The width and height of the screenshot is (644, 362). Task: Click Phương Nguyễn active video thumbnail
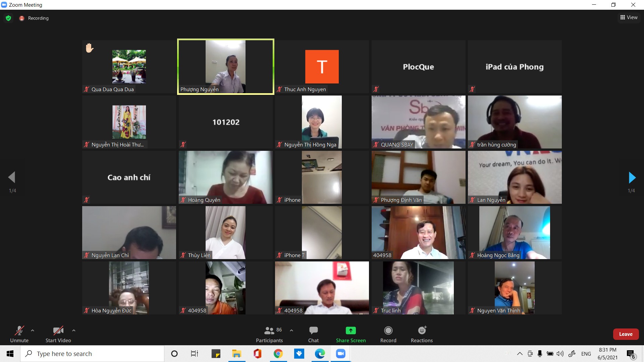(x=225, y=66)
